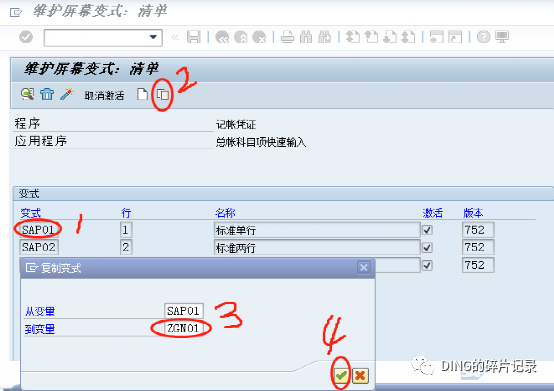Click the Print icon
The width and height of the screenshot is (554, 391).
[287, 37]
